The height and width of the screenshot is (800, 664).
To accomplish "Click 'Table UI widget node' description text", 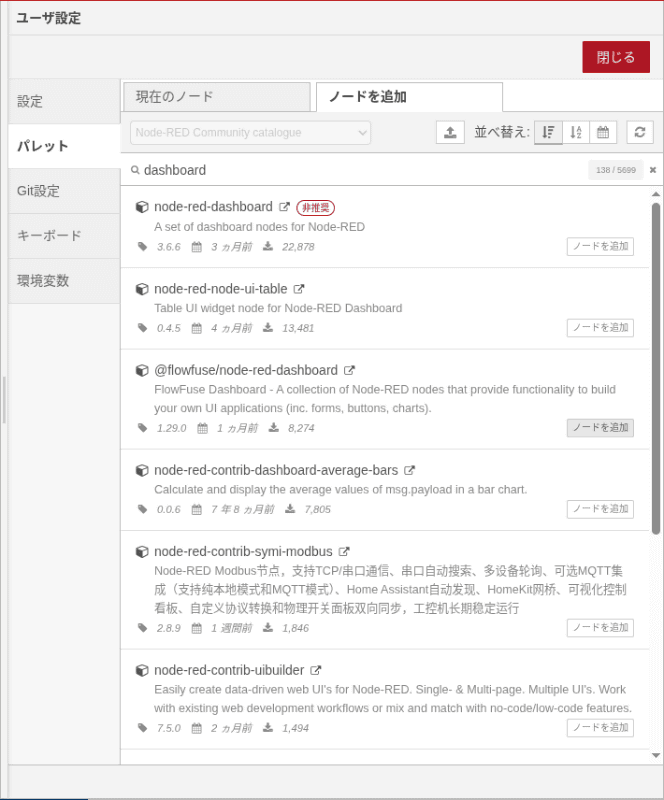I will pos(278,308).
